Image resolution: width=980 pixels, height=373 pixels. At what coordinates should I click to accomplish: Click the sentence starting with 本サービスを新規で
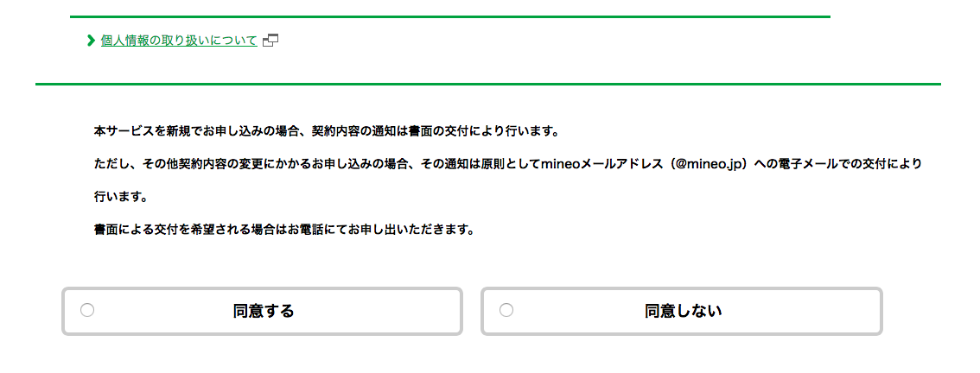pos(325,132)
